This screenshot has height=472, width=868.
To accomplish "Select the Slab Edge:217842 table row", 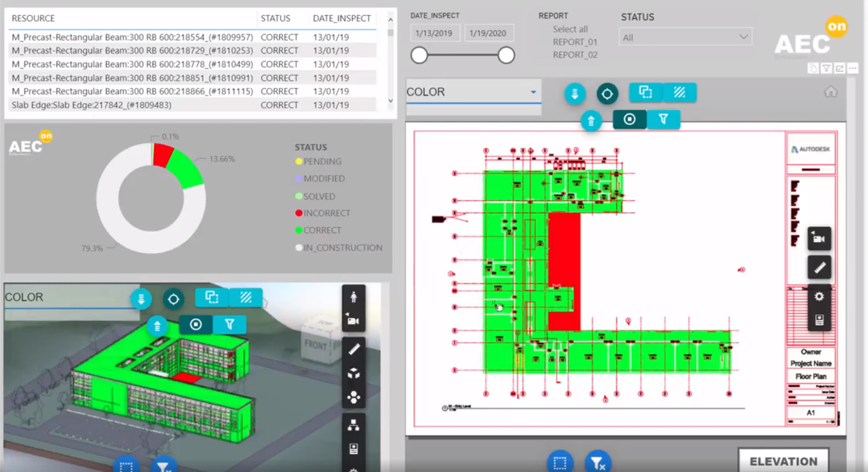I will click(x=192, y=105).
